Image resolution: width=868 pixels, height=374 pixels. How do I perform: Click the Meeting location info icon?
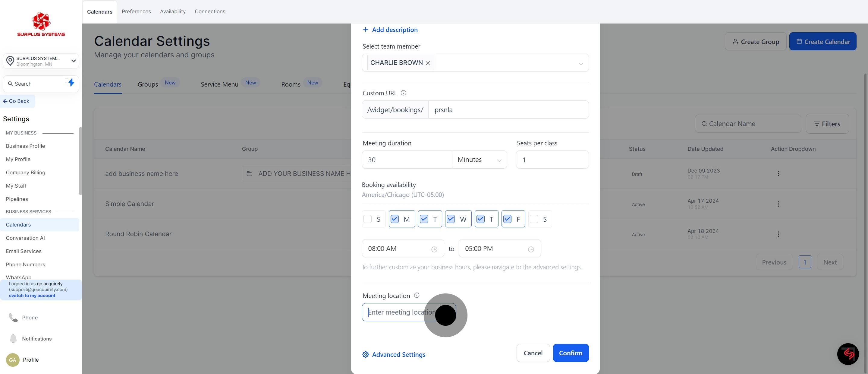pyautogui.click(x=417, y=295)
